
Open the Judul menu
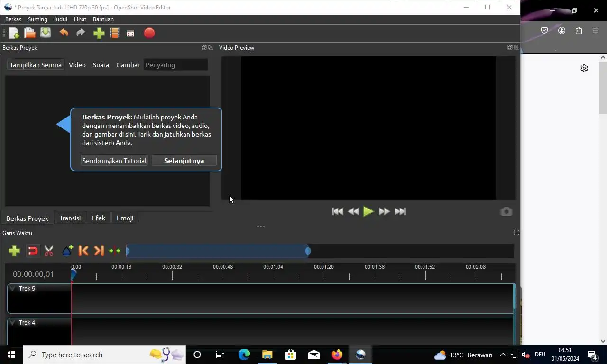click(x=61, y=19)
